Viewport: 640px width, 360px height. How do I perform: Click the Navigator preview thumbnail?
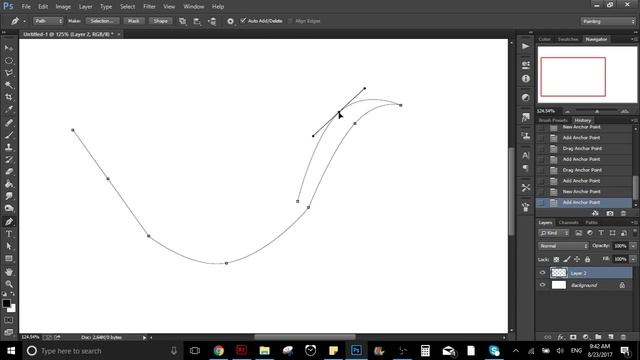[587, 75]
